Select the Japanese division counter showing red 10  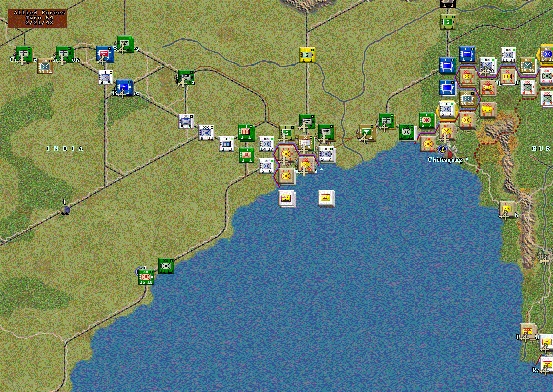[x=307, y=165]
